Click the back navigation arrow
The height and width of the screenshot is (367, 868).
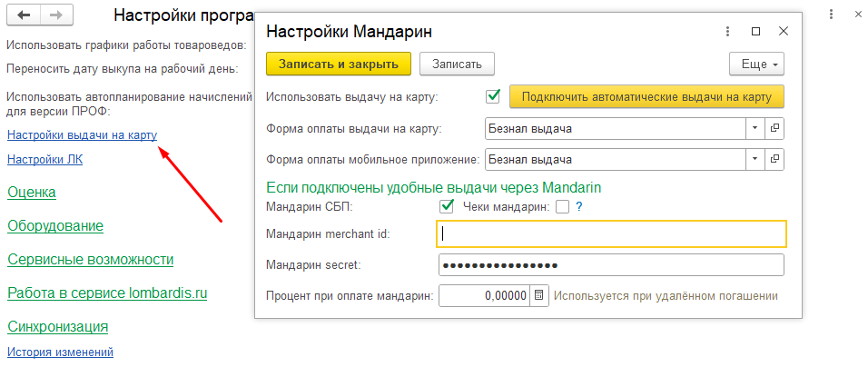(x=24, y=16)
